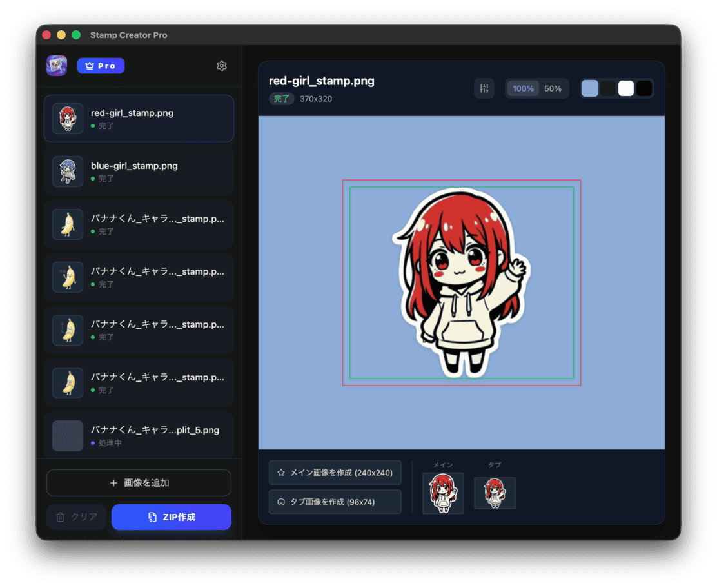The width and height of the screenshot is (717, 588).
Task: Select the 処理中 バナナくん item
Action: point(139,435)
